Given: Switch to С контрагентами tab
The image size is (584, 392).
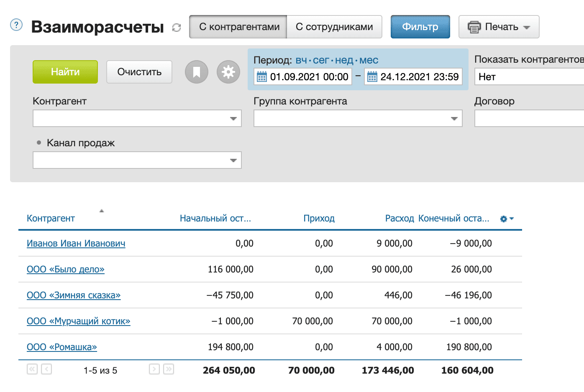Looking at the screenshot, I should click(x=238, y=27).
